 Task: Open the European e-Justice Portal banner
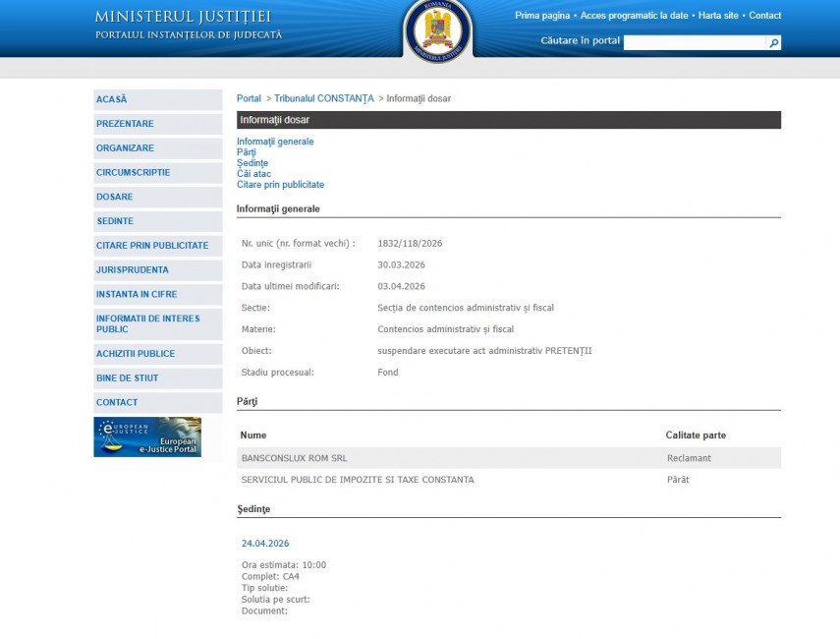coord(147,437)
